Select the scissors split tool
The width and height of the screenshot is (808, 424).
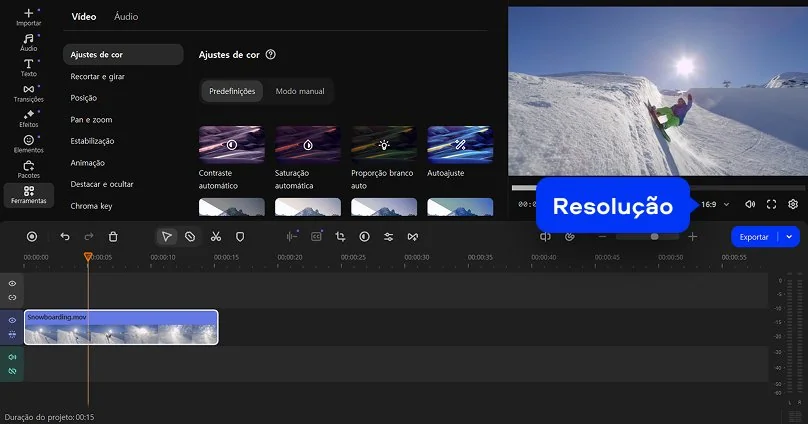(x=215, y=237)
